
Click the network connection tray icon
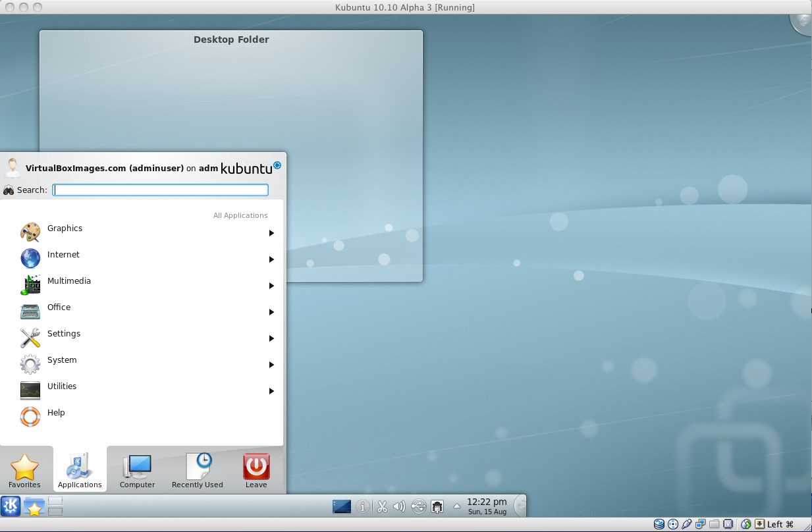437,506
